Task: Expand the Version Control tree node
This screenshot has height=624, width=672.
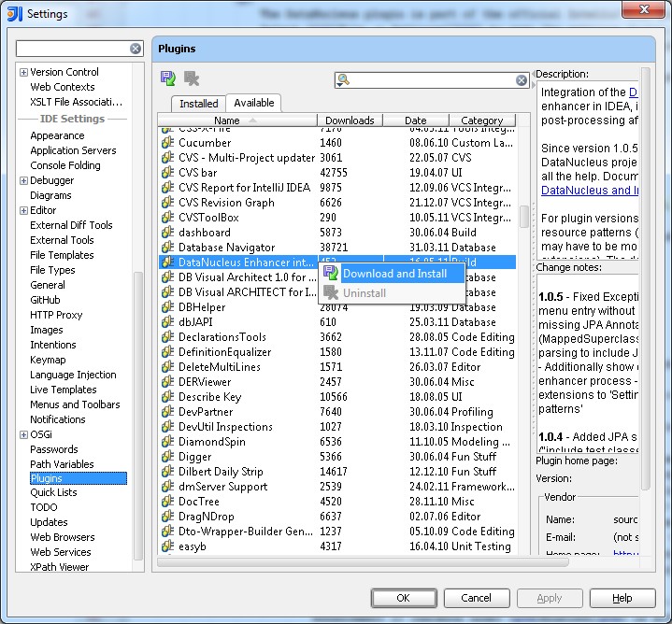Action: [23, 72]
